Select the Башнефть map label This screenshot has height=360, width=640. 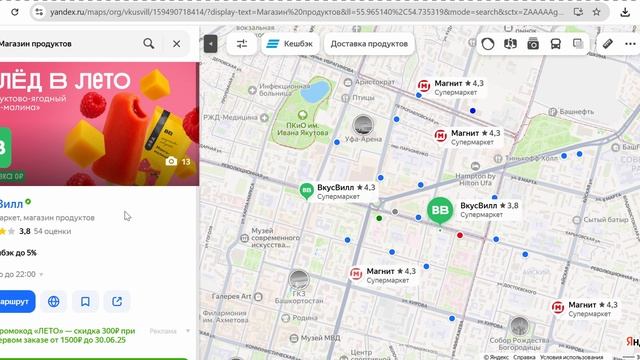pyautogui.click(x=577, y=111)
